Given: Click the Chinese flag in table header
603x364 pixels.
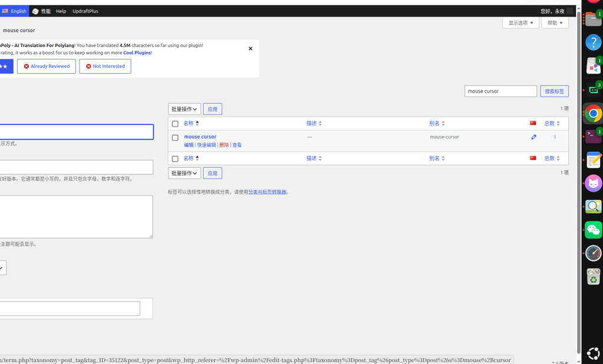Looking at the screenshot, I should [x=532, y=123].
